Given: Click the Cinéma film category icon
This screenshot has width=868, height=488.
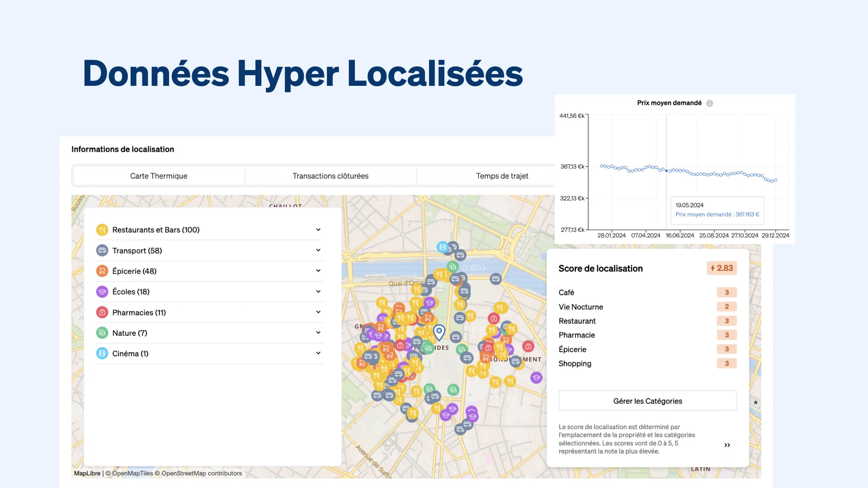Looking at the screenshot, I should tap(102, 353).
